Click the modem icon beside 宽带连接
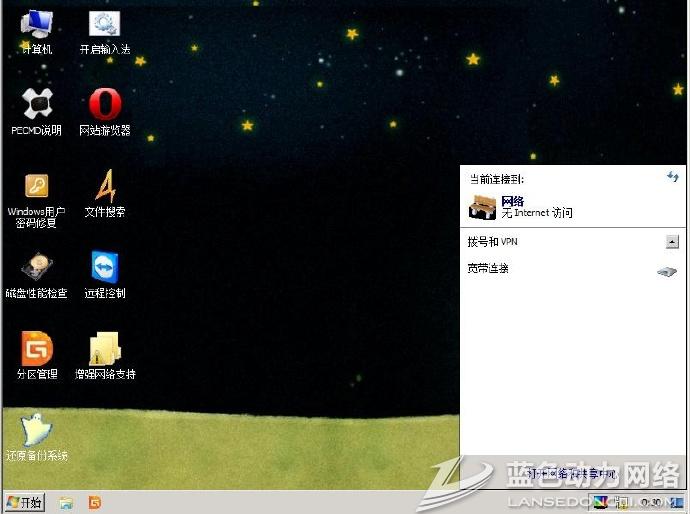 667,271
